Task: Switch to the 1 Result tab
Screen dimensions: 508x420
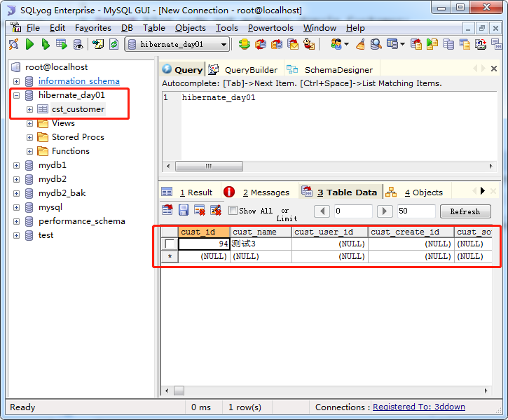Action: point(190,192)
